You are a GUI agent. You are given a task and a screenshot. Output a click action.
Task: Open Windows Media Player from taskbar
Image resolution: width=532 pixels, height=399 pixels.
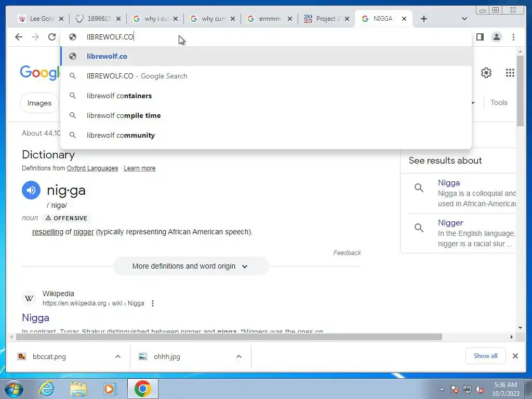(x=110, y=389)
